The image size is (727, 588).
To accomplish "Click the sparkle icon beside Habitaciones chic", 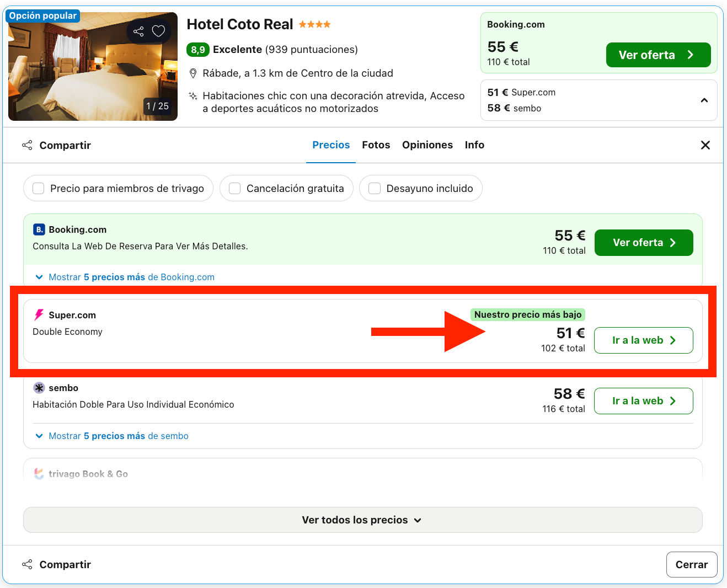I will pyautogui.click(x=193, y=96).
